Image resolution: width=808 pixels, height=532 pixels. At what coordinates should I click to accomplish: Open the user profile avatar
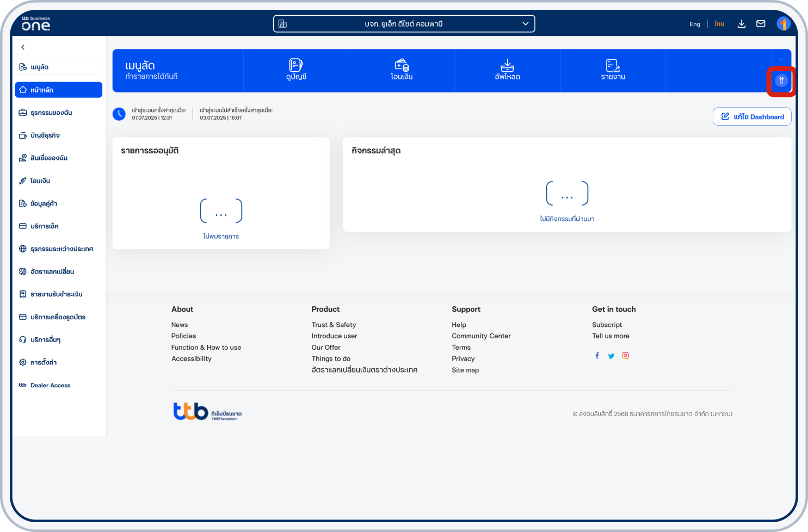[x=783, y=24]
